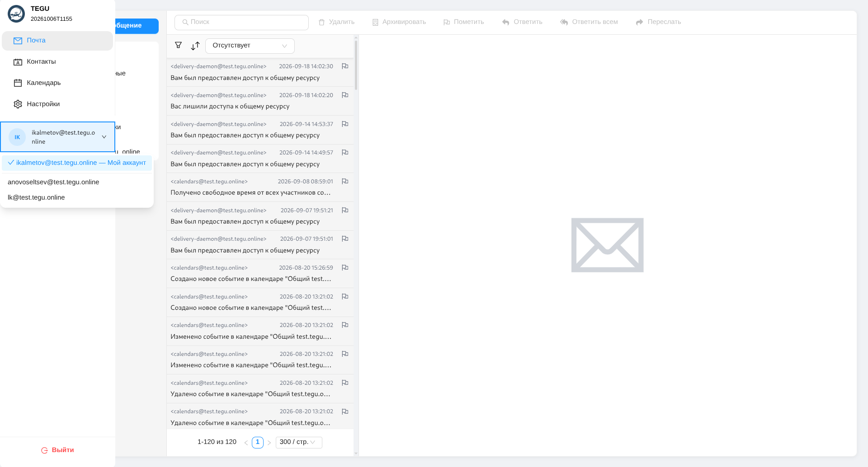Toggle sort order arrows icon

[x=195, y=46]
